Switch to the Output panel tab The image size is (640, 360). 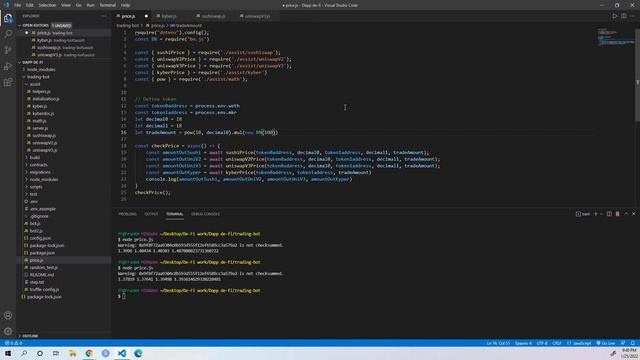click(x=151, y=214)
